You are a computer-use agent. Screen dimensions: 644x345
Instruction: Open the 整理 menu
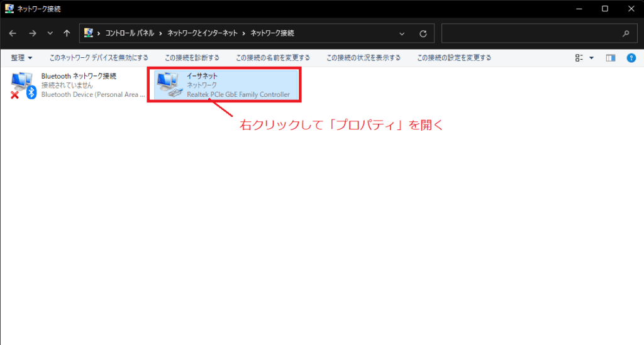[x=21, y=58]
